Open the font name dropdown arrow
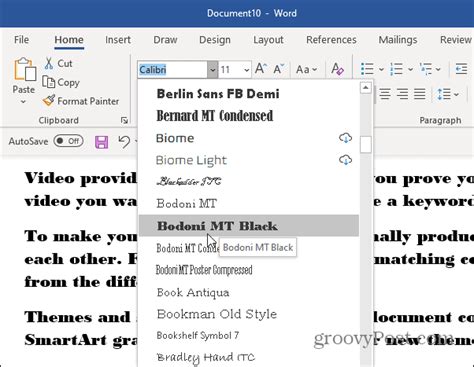 [212, 70]
